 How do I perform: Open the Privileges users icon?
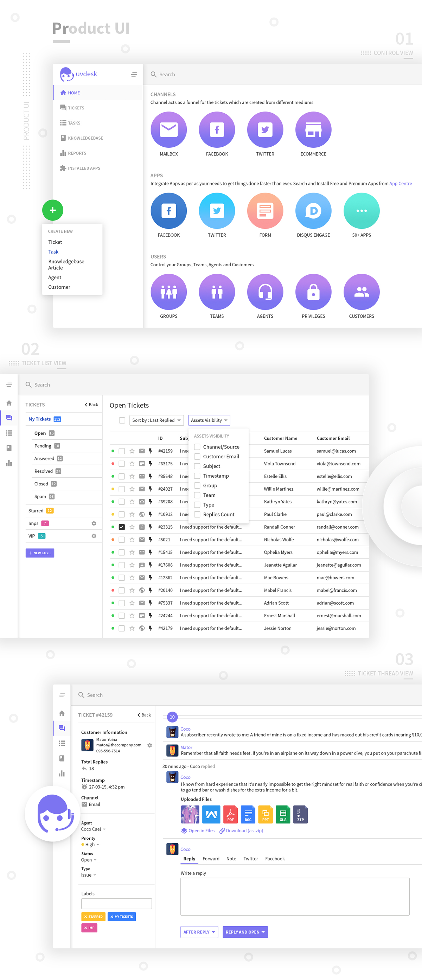click(313, 291)
